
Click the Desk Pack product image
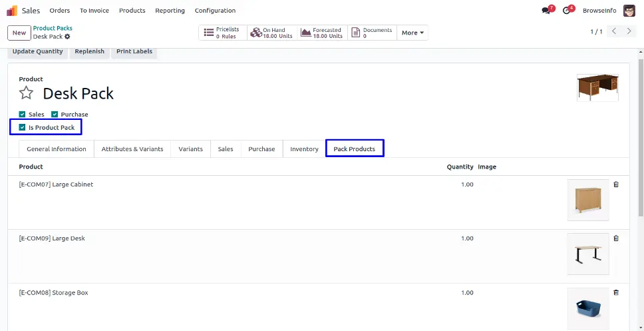click(597, 88)
